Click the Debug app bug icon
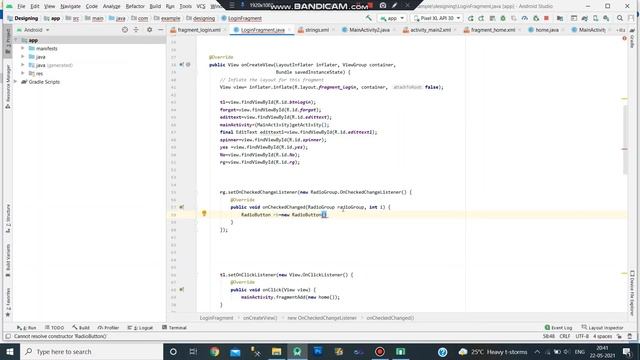 click(503, 18)
